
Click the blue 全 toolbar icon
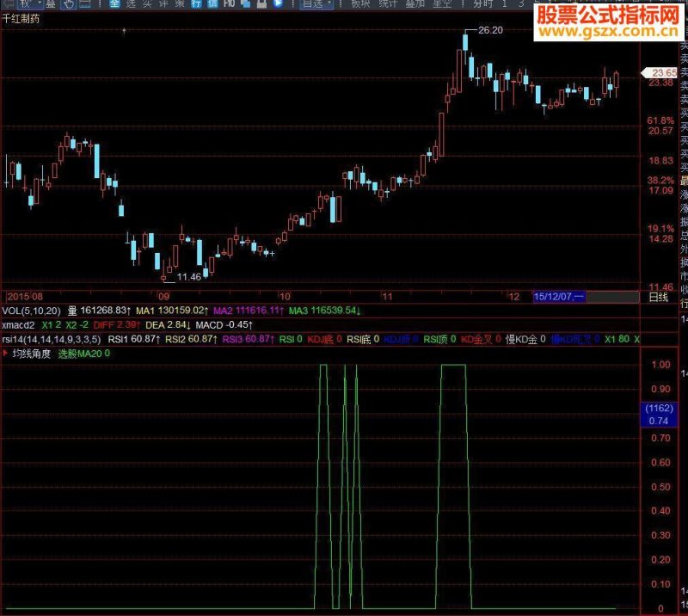click(x=114, y=4)
